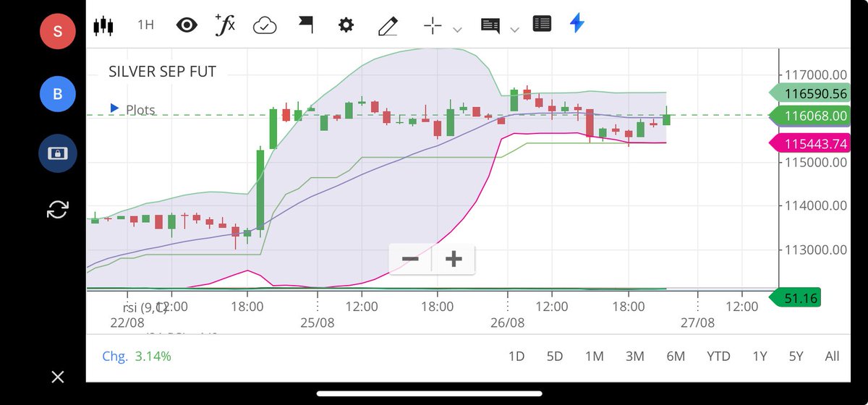This screenshot has width=868, height=405.
Task: Click the 117000.00 axis label
Action: (x=816, y=74)
